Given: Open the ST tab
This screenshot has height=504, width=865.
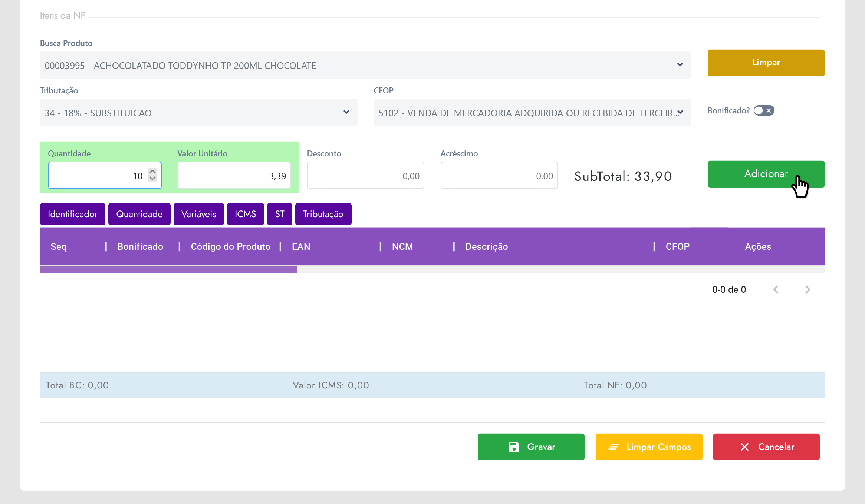Looking at the screenshot, I should [x=280, y=214].
